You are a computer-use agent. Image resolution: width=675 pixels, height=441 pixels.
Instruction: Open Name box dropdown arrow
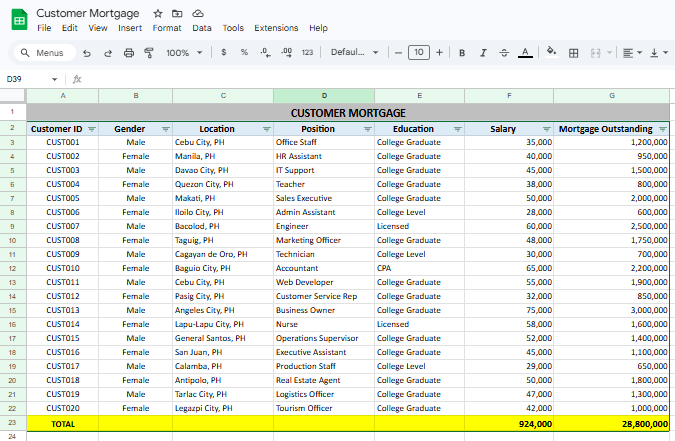54,79
